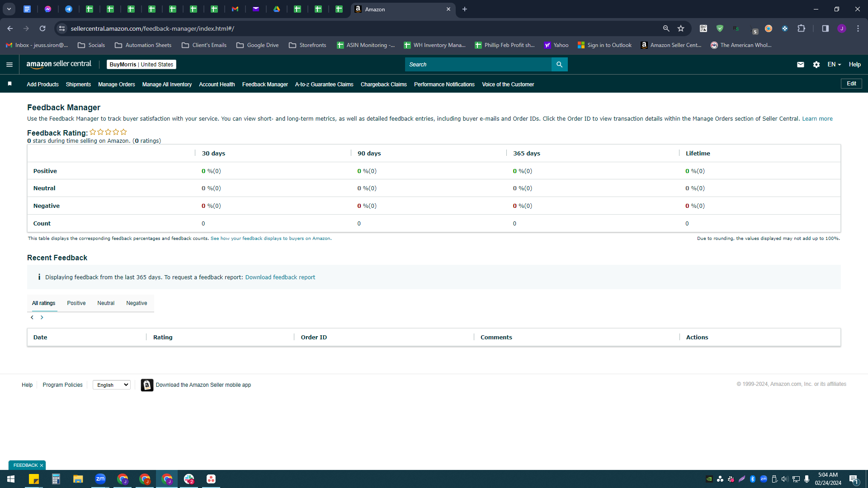Click the Order ID column header
This screenshot has height=488, width=868.
coord(314,338)
